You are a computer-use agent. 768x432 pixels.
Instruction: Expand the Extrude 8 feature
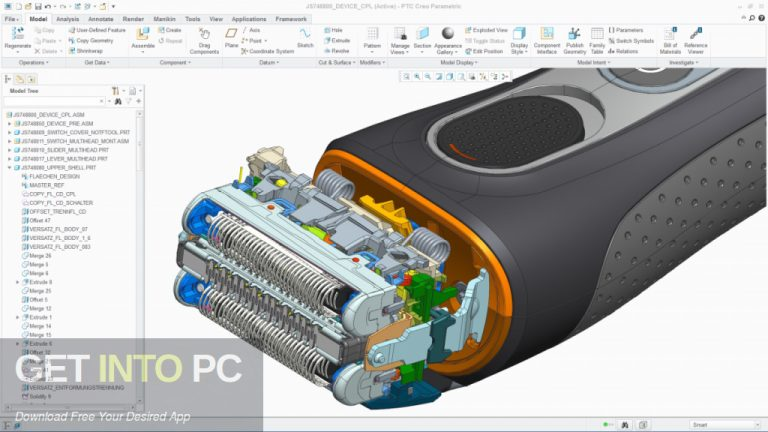tap(18, 282)
